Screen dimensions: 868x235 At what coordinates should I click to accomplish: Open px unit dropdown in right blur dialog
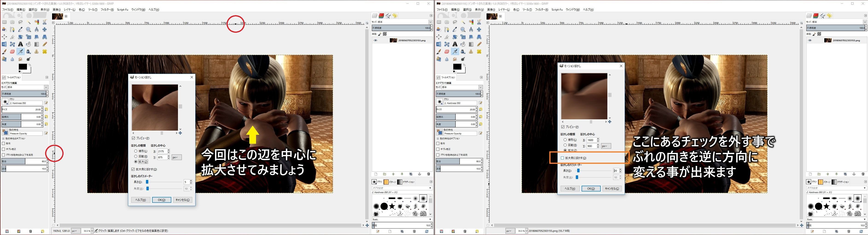coord(606,146)
